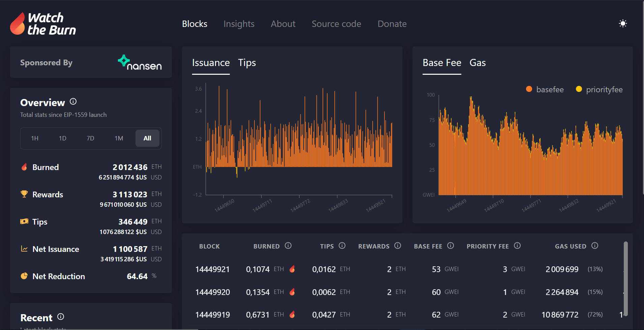
Task: Click the blocks table vertical scrollbar
Action: click(625, 278)
